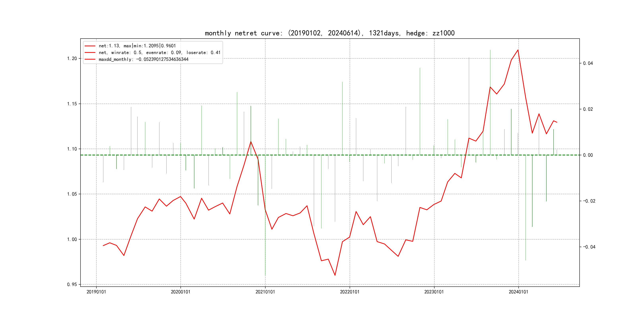Click the -0.04 right y-axis label

[x=589, y=247]
